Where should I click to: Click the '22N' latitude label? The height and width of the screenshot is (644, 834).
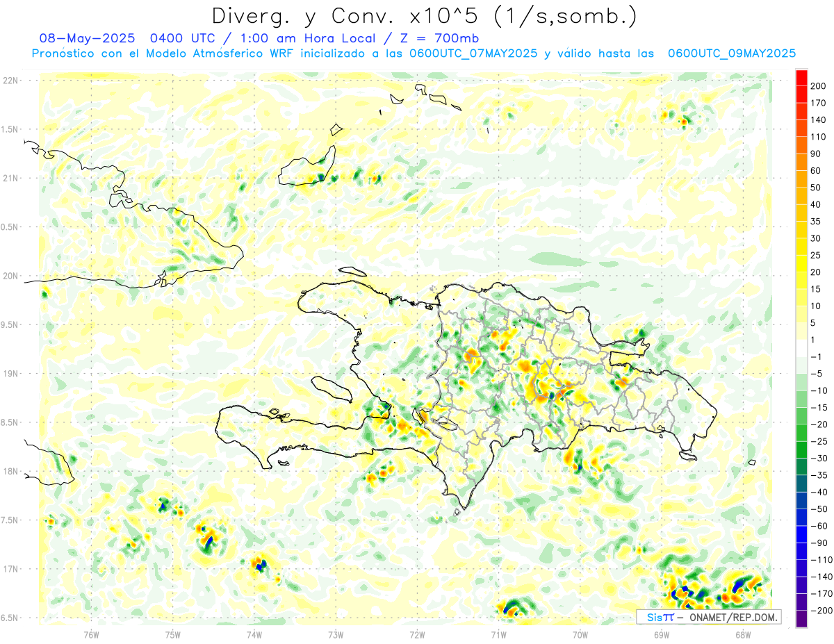(10, 81)
